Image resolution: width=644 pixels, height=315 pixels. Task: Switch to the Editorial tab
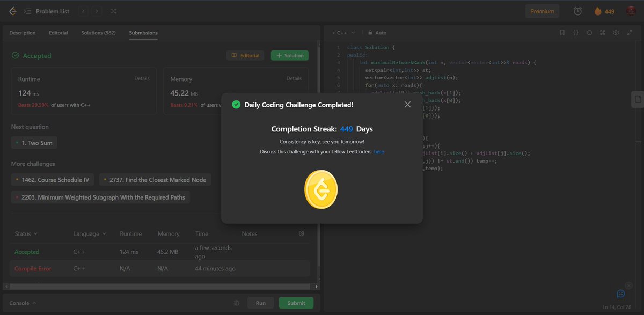[x=58, y=32]
